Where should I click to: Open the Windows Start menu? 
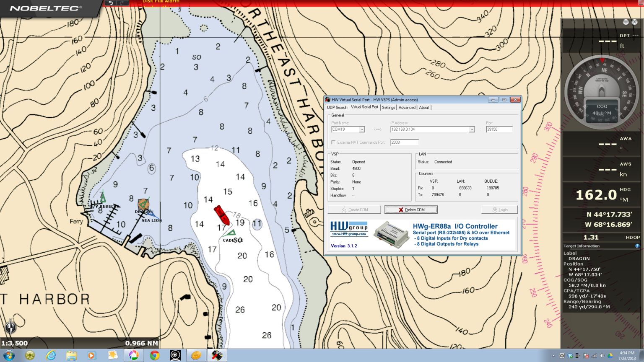(x=9, y=356)
